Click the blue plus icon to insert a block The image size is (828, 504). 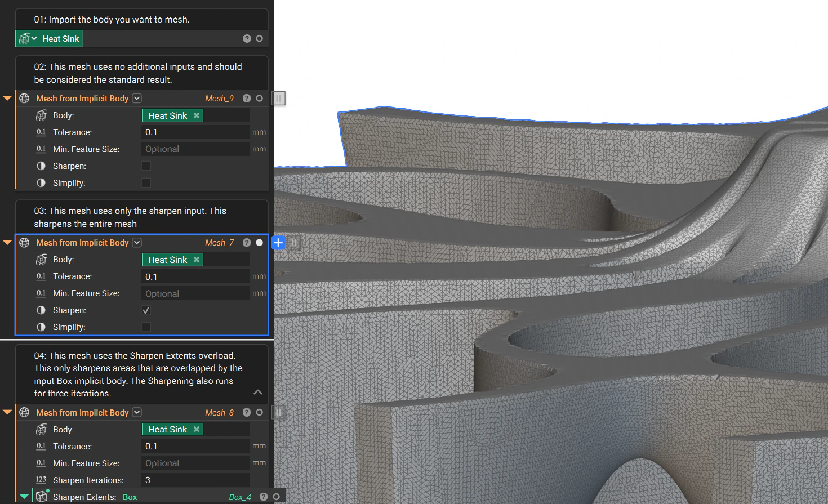[x=278, y=242]
